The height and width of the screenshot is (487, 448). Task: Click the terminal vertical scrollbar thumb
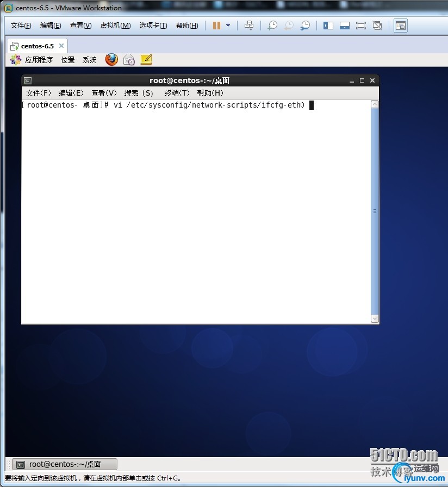375,211
